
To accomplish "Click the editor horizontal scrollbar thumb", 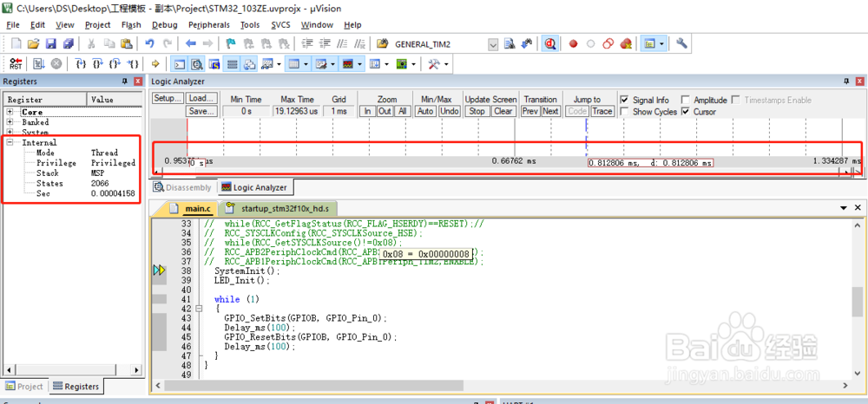I will point(314,385).
